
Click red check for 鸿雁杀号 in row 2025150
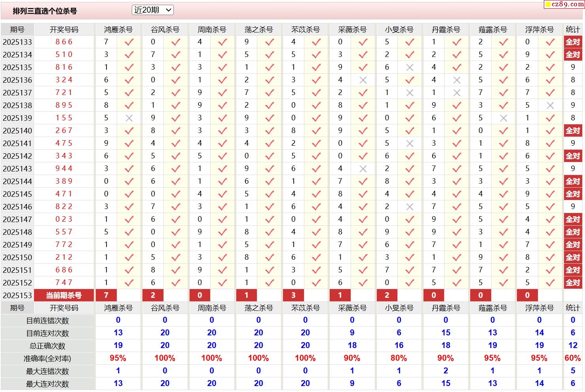tap(129, 257)
